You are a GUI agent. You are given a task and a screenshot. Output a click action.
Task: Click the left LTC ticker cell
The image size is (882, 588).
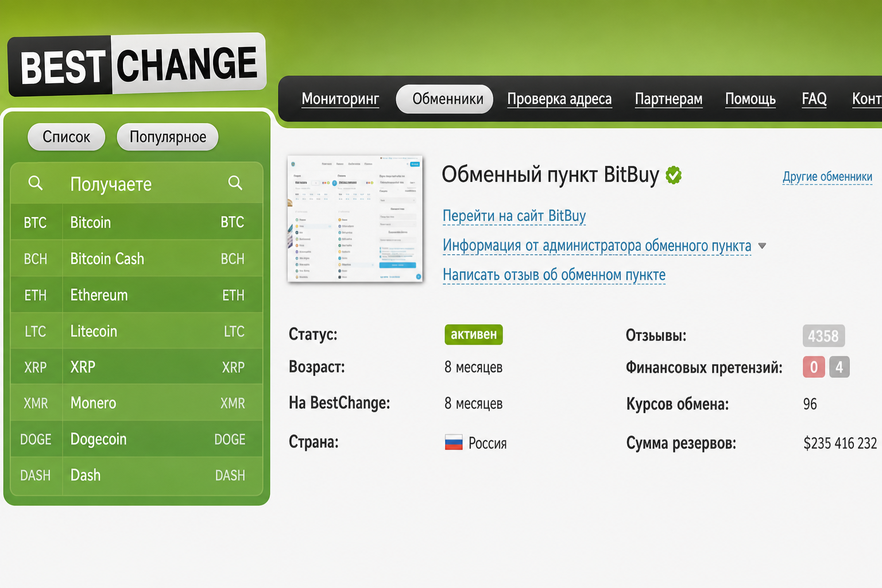(x=36, y=331)
